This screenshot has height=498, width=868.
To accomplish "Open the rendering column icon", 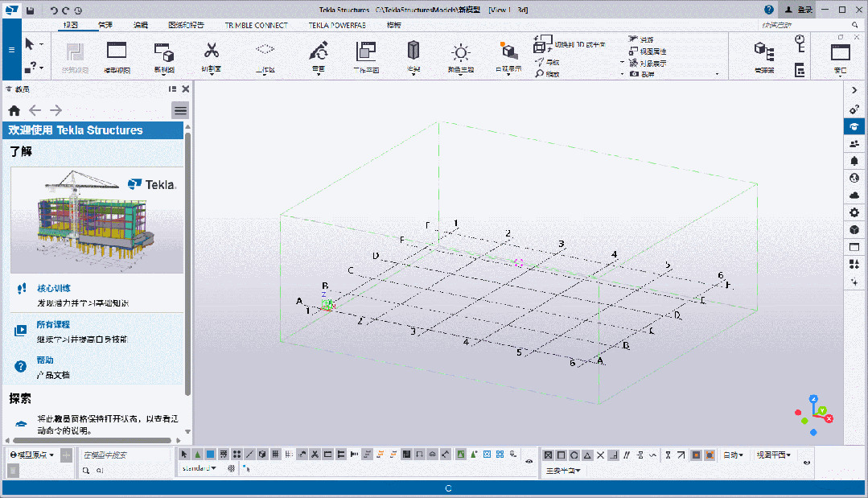I will click(x=413, y=57).
